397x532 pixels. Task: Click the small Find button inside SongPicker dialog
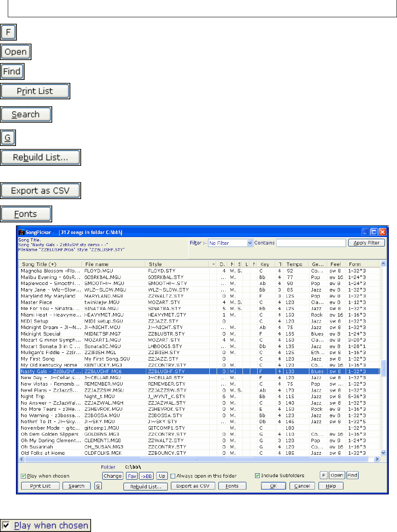click(353, 475)
